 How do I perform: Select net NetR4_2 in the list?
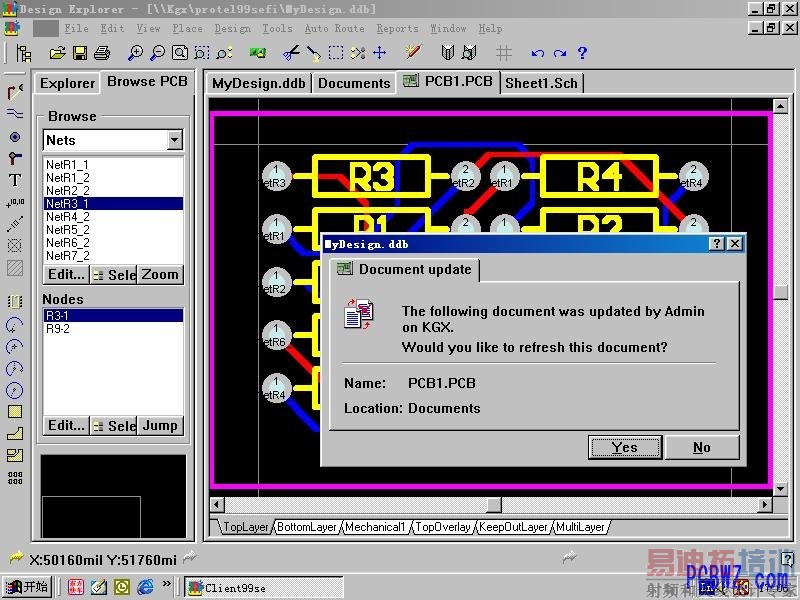(x=113, y=217)
